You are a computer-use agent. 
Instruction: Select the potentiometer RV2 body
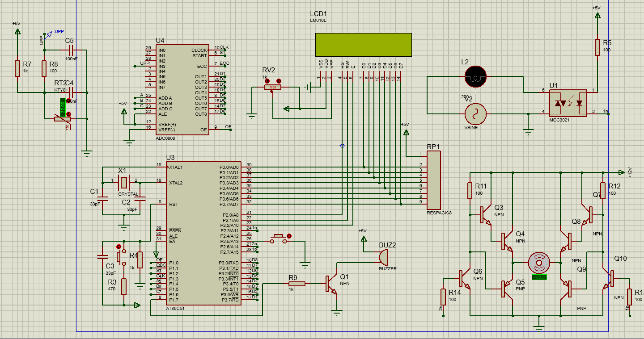(272, 88)
